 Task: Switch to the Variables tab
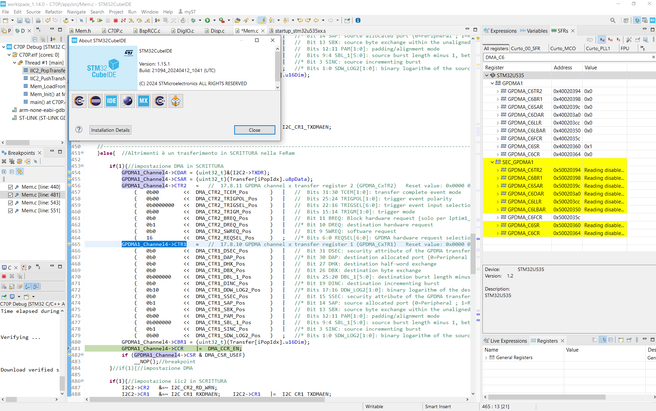pos(534,31)
